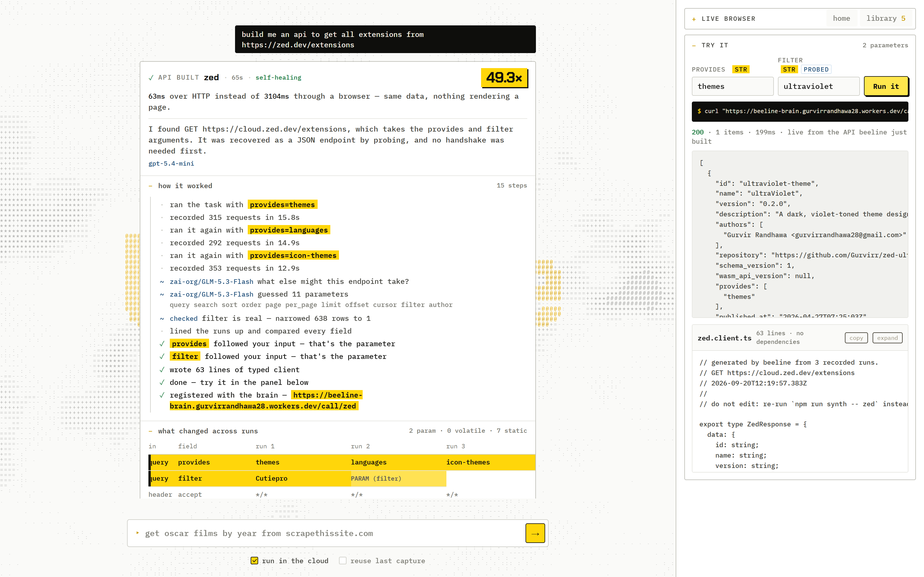Click the PROBED badge on filter
Viewport: 924px width, 577px height.
[x=816, y=70]
